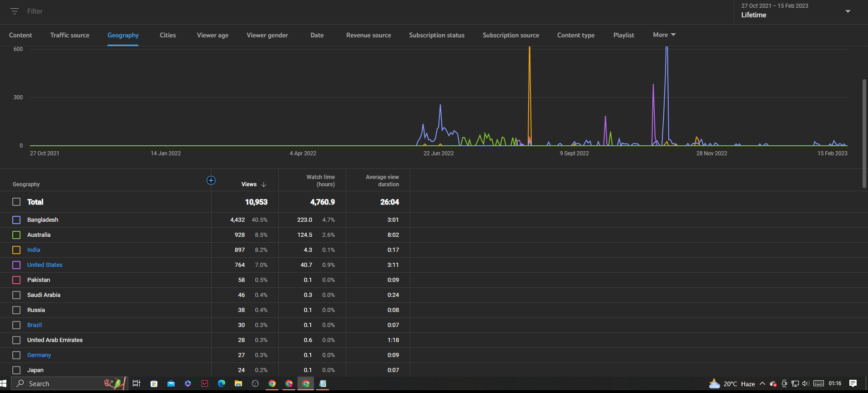Screen dimensions: 868x393
Task: Open the Playlist tab
Action: coord(624,35)
